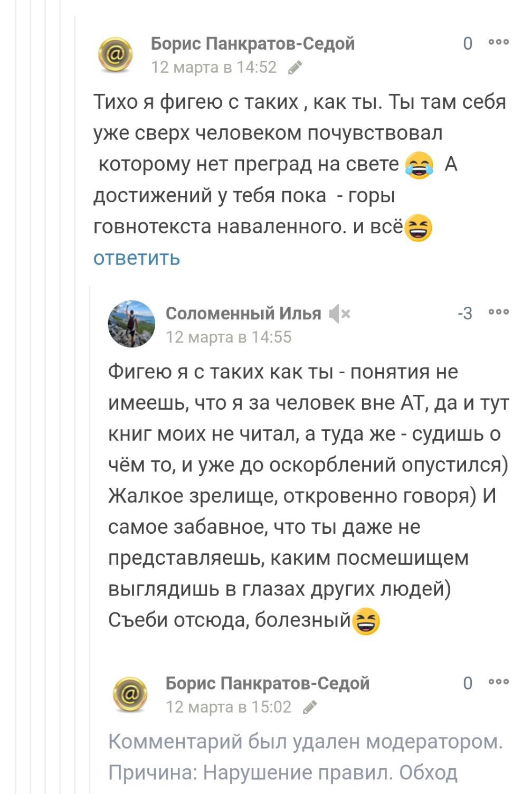Click the grinning emoji after 'болезный'

pos(366,621)
